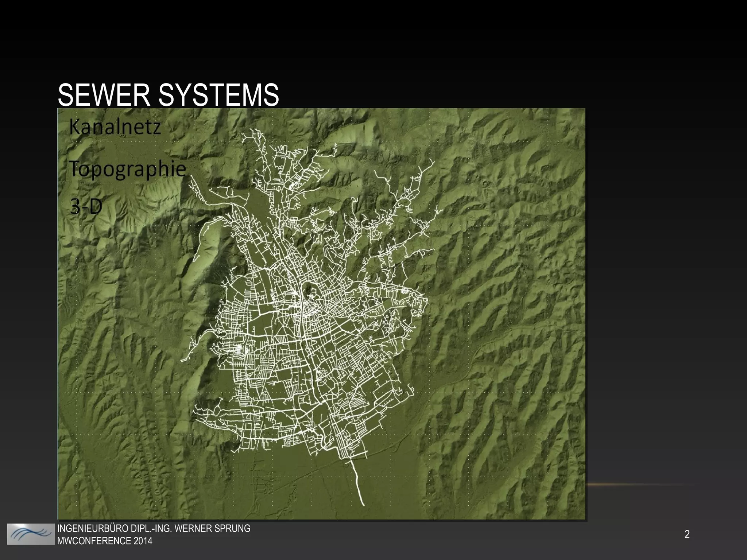
Task: Click the MWCONFERENCE 2014 footer text
Action: click(105, 541)
